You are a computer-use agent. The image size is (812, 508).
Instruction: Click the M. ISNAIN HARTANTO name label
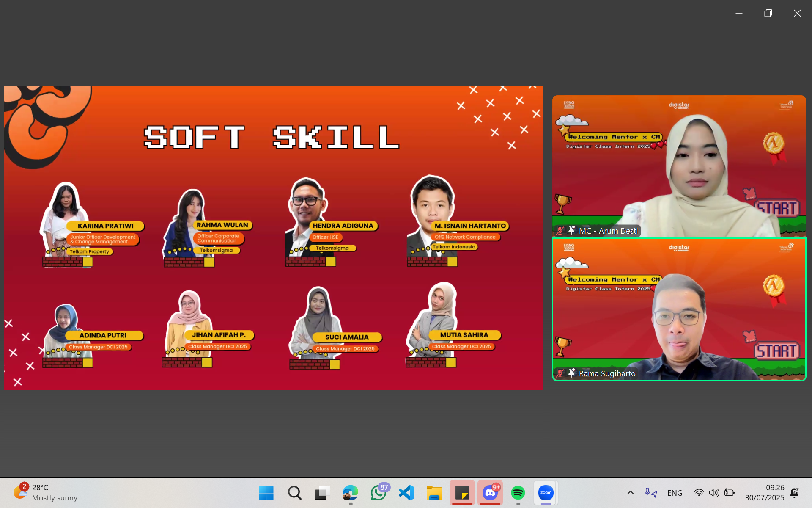pyautogui.click(x=470, y=226)
